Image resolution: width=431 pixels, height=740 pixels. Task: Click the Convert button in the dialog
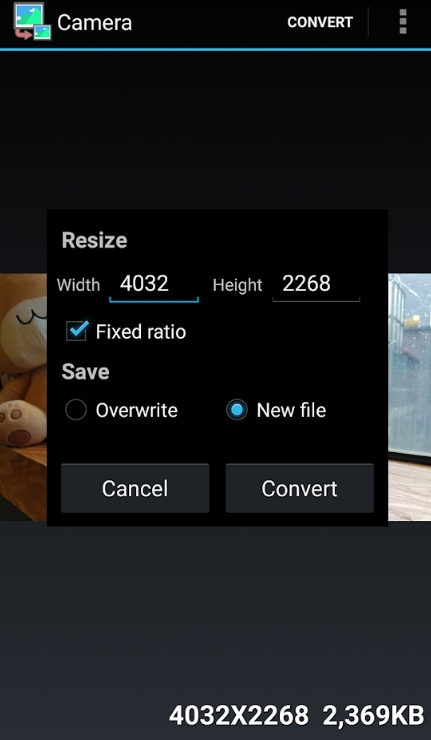tap(299, 488)
